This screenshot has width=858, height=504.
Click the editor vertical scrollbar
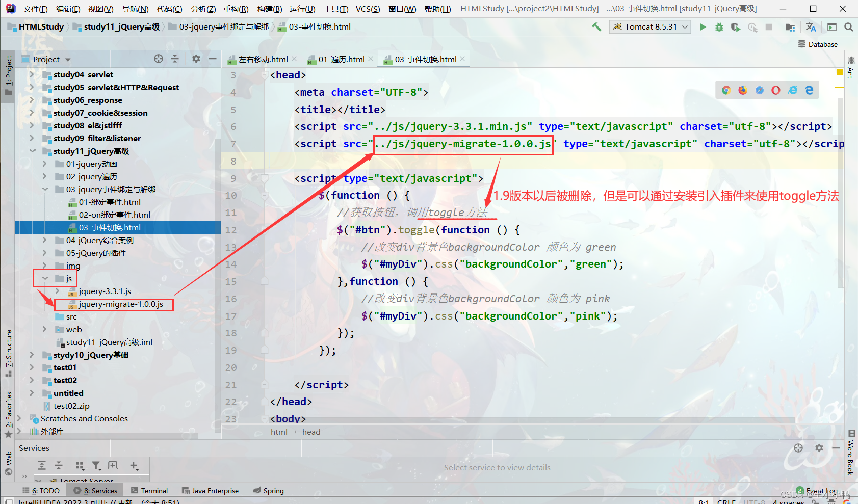coord(840,194)
